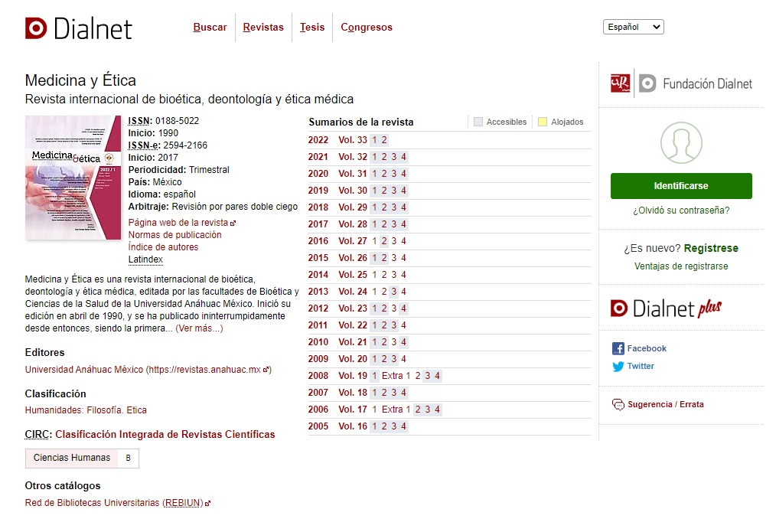Click the Regístrese link
776x532 pixels.
[711, 249]
